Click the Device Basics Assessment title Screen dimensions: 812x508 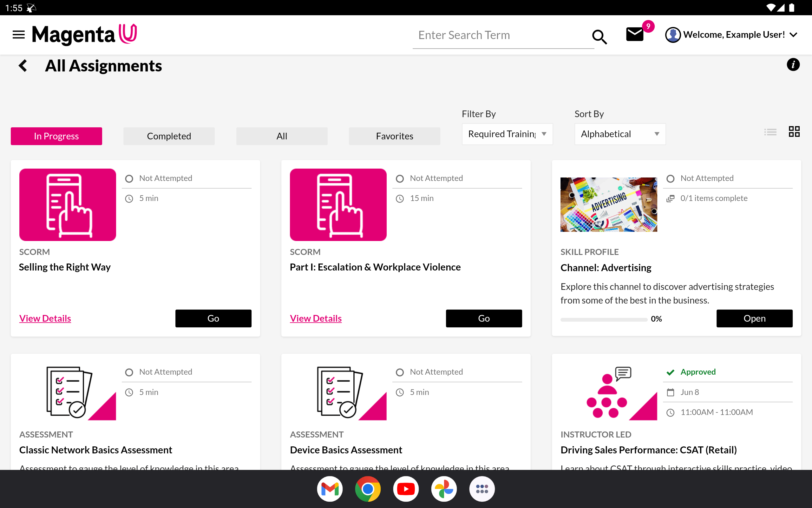[346, 450]
